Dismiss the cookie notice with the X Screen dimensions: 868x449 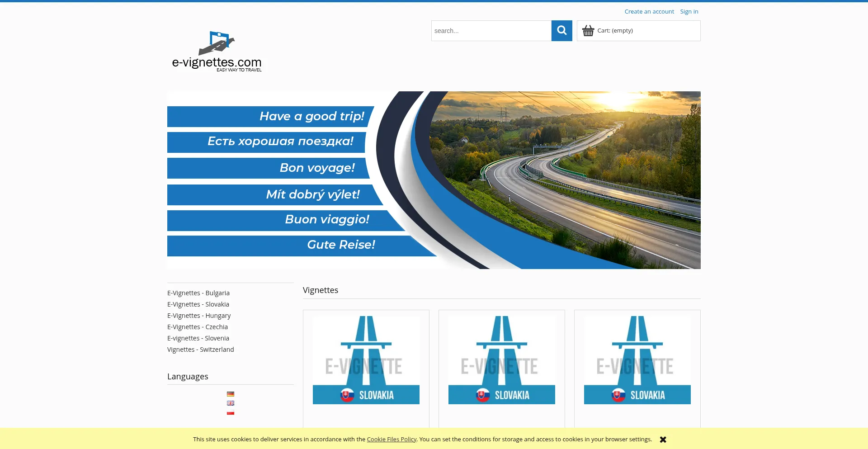663,440
